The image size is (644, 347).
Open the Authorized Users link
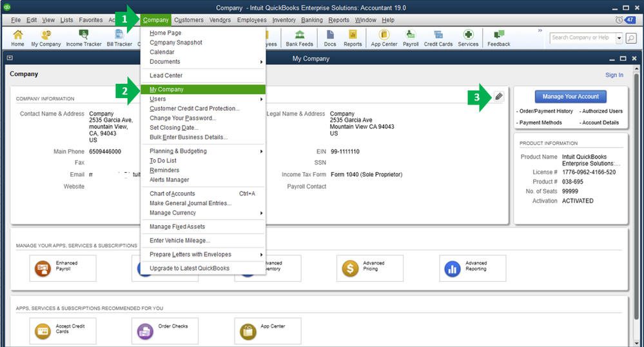[x=602, y=111]
